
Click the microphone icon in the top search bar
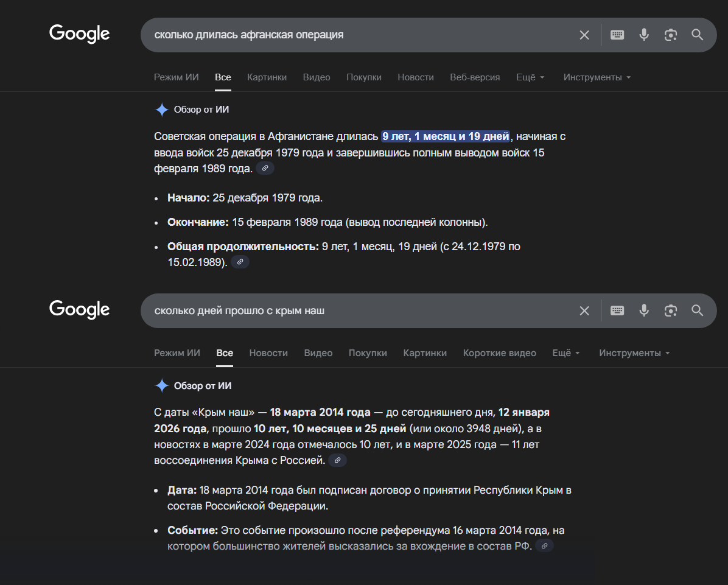point(644,35)
